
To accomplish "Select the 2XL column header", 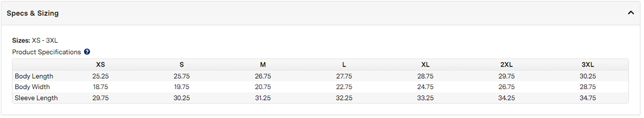I will click(x=506, y=65).
